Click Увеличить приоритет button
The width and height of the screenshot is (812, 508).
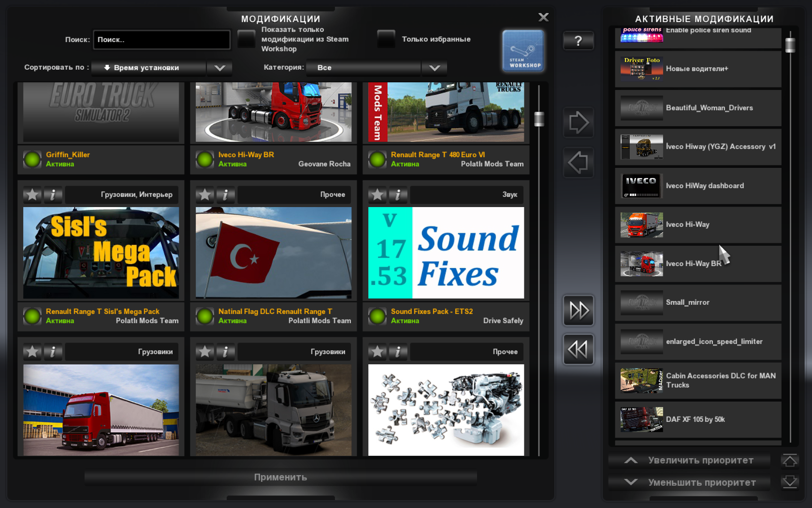click(x=690, y=461)
